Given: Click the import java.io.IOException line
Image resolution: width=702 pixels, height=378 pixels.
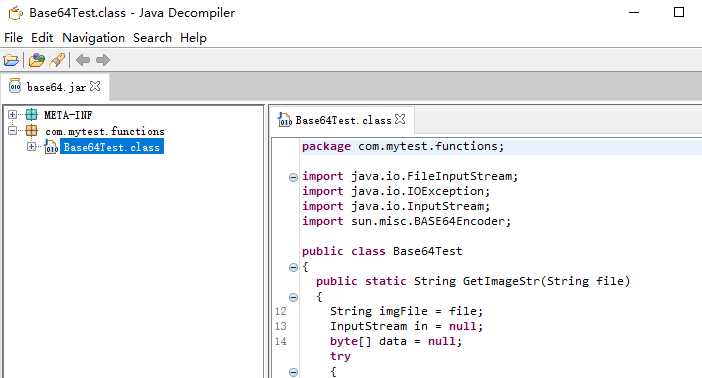Looking at the screenshot, I should tap(396, 191).
